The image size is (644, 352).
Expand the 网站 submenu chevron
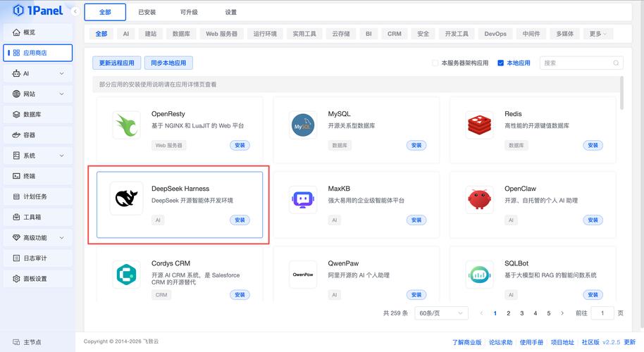61,94
